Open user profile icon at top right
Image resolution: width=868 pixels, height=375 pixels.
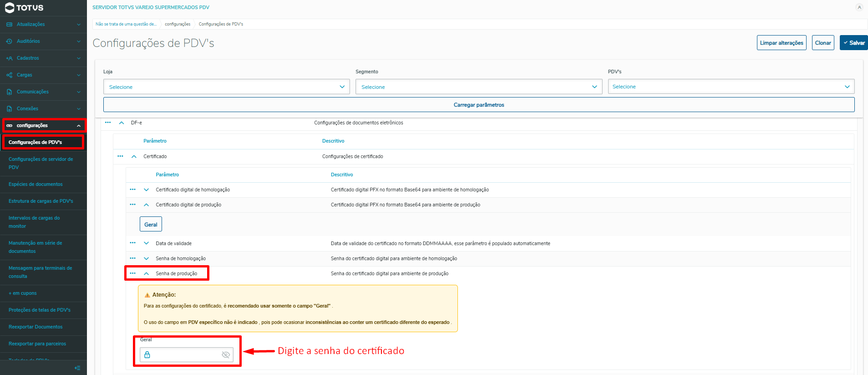(859, 7)
